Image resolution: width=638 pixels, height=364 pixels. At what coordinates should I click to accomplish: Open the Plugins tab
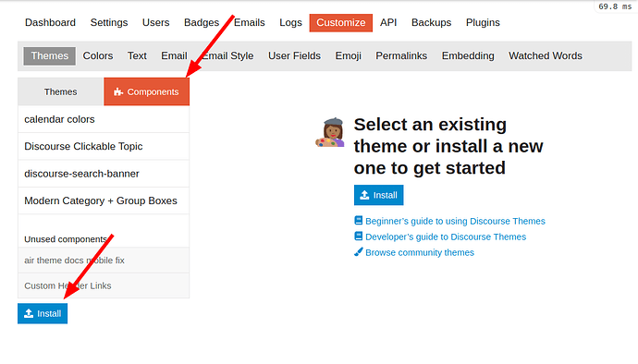click(x=483, y=22)
